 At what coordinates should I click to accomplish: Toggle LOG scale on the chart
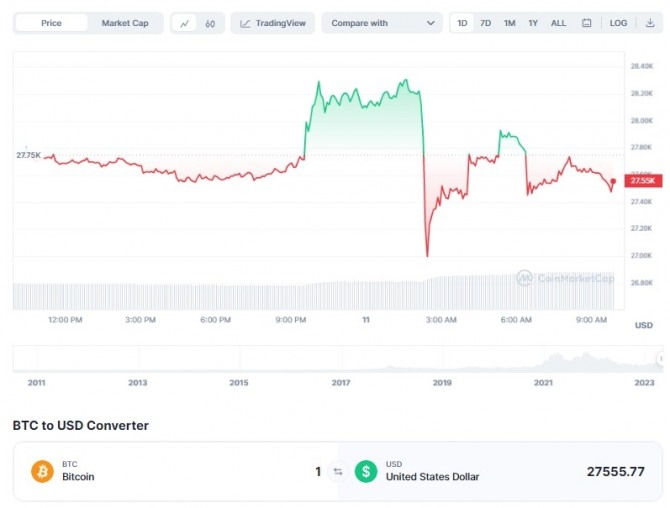(x=619, y=23)
